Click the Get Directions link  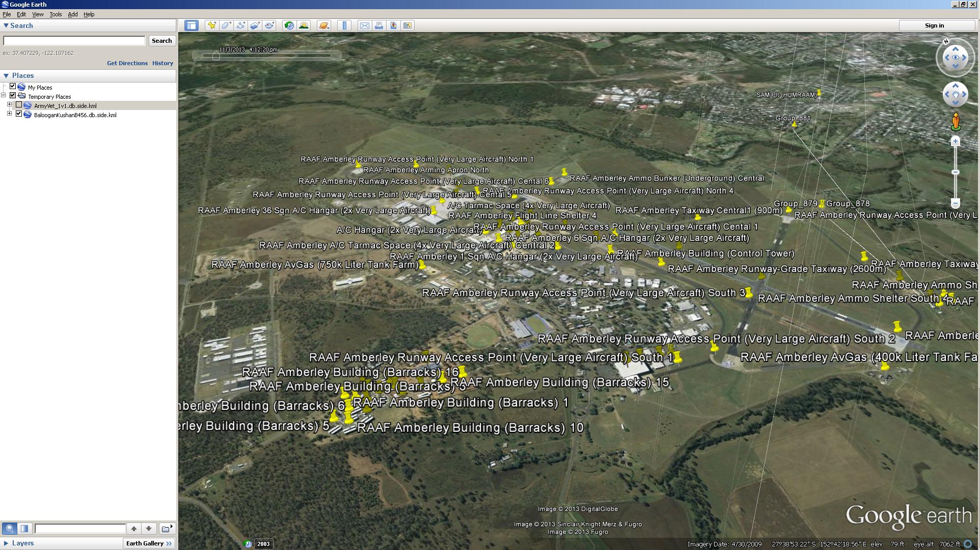127,63
